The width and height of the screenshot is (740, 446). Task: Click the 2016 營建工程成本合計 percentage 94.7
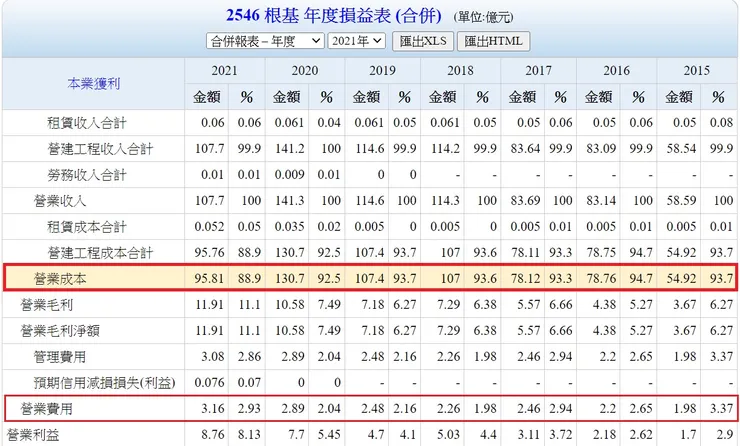click(641, 252)
